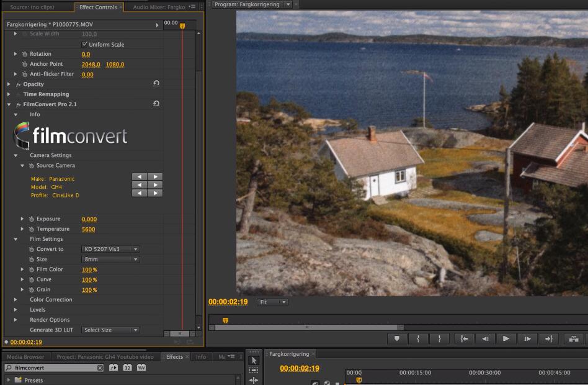The image size is (588, 385).
Task: Filter 32-bit Color effects
Action: [127, 368]
